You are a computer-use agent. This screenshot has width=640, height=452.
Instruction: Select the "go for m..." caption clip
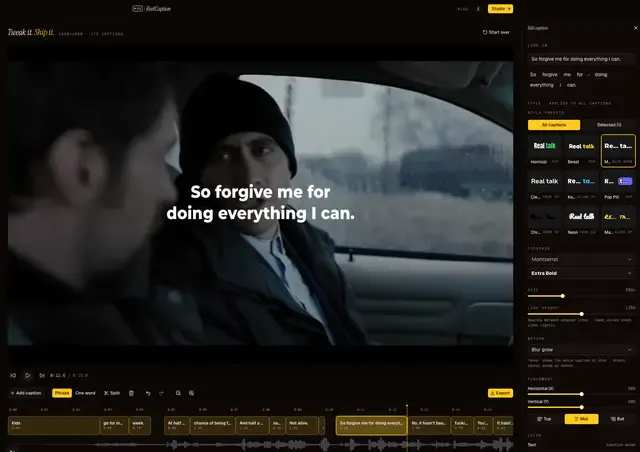(114, 425)
